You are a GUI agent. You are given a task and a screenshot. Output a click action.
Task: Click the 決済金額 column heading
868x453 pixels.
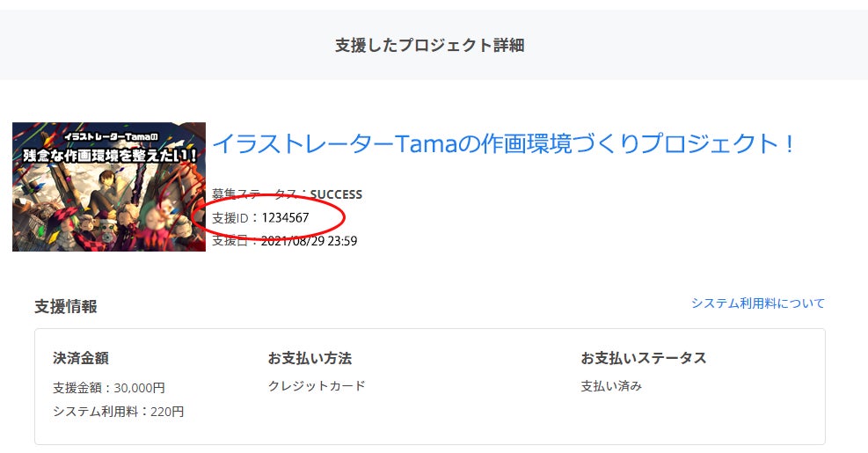81,358
